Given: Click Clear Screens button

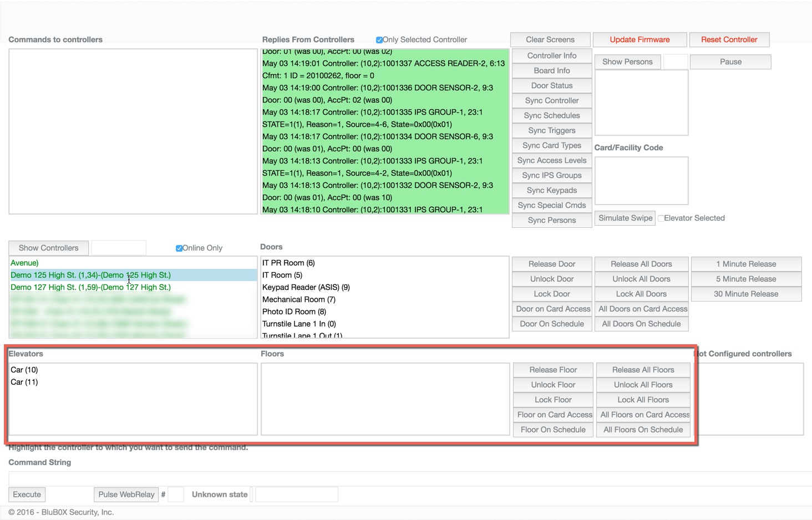Looking at the screenshot, I should pyautogui.click(x=550, y=40).
